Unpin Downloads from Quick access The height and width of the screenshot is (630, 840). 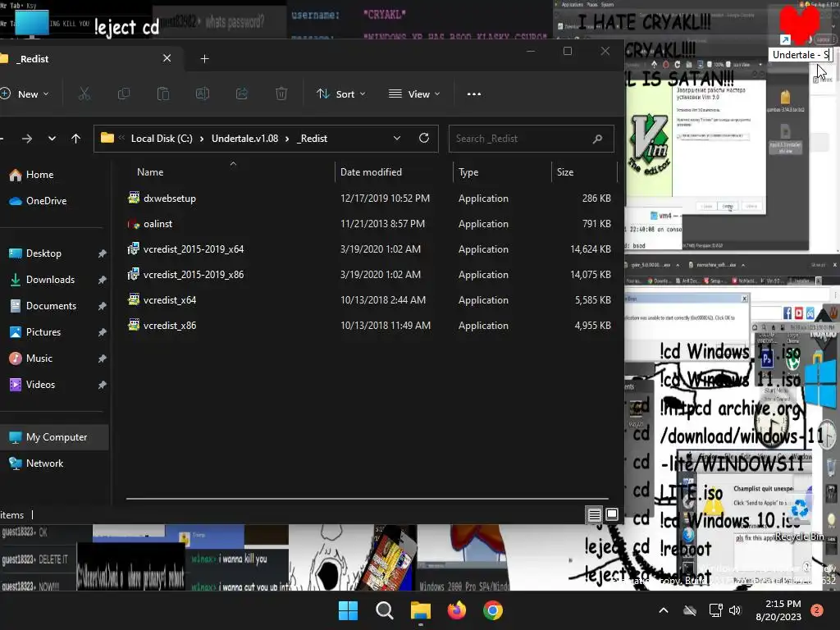tap(102, 280)
